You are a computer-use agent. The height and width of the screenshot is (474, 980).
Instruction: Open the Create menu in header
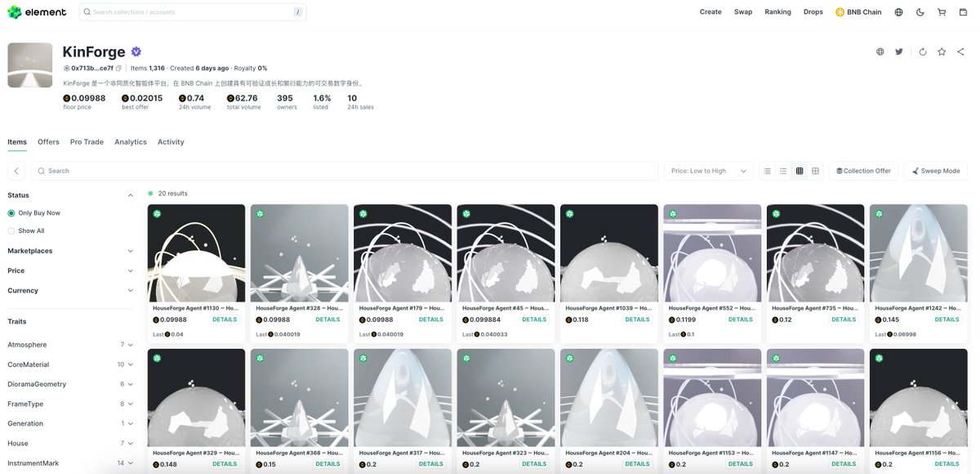[x=710, y=12]
